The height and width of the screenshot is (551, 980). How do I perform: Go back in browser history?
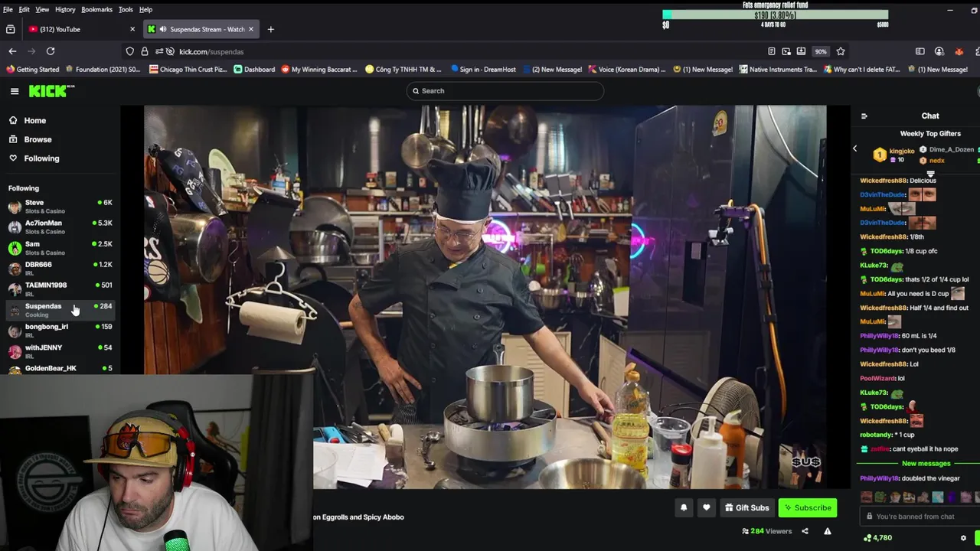point(12,51)
